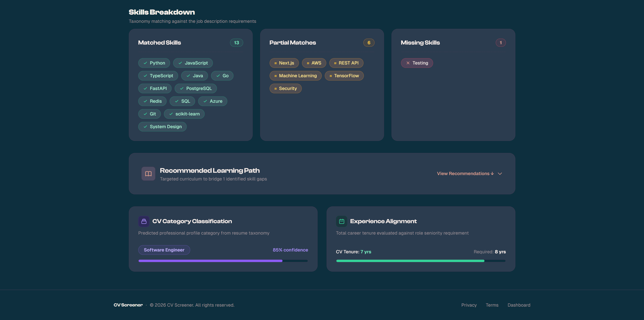Click the Missing Skills count badge 1
Viewport: 644px width, 320px height.
pos(501,43)
